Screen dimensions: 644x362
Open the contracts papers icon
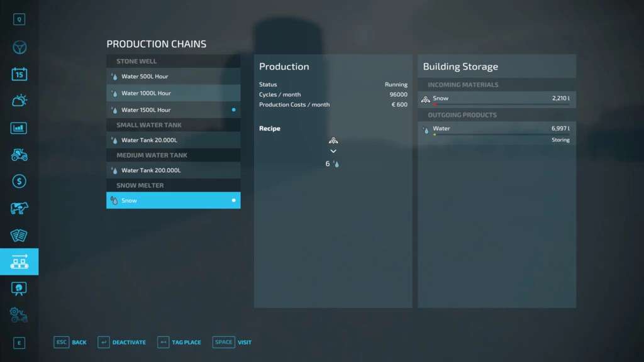click(x=19, y=235)
